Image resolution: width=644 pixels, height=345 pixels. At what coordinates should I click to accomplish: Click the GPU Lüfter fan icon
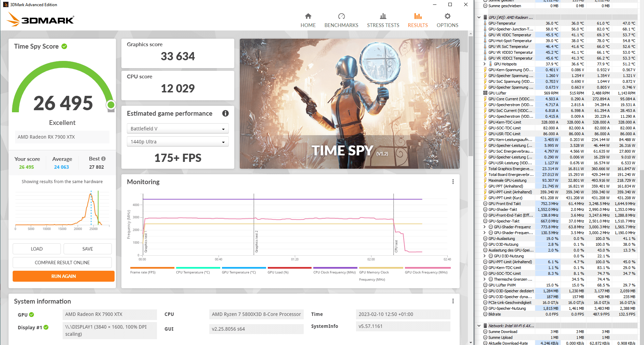coord(485,93)
